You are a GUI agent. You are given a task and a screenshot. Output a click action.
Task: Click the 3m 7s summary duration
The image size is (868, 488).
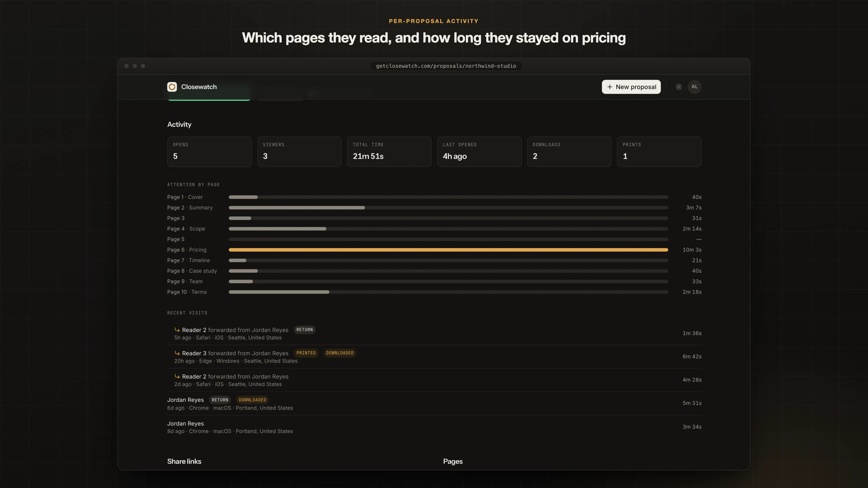point(694,208)
